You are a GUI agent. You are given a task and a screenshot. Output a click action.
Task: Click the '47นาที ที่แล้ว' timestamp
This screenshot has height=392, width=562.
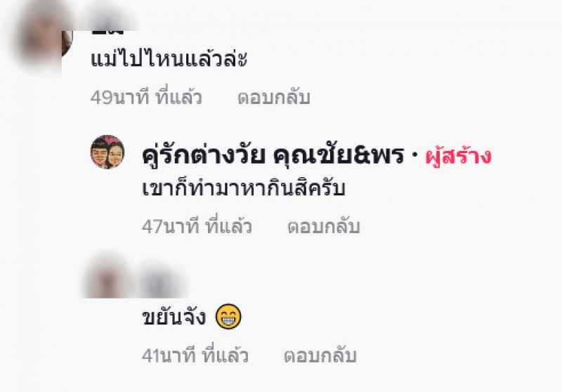(197, 226)
